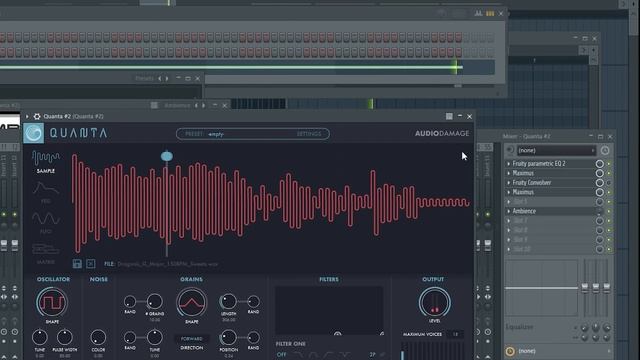Turn Filter One to OFF
The height and width of the screenshot is (360, 640).
click(x=282, y=354)
